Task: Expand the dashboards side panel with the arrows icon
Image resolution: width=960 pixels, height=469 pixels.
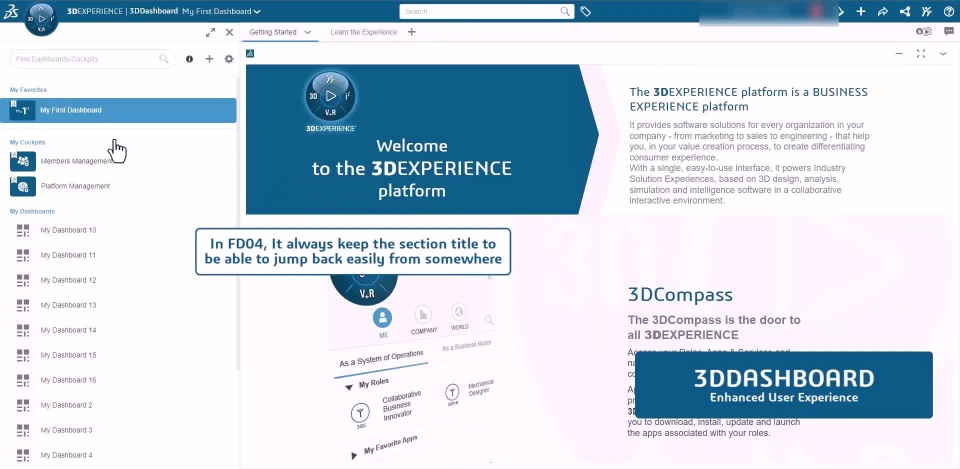Action: coord(211,32)
